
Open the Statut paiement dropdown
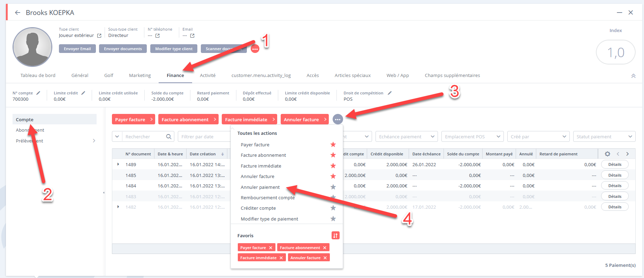coord(604,137)
